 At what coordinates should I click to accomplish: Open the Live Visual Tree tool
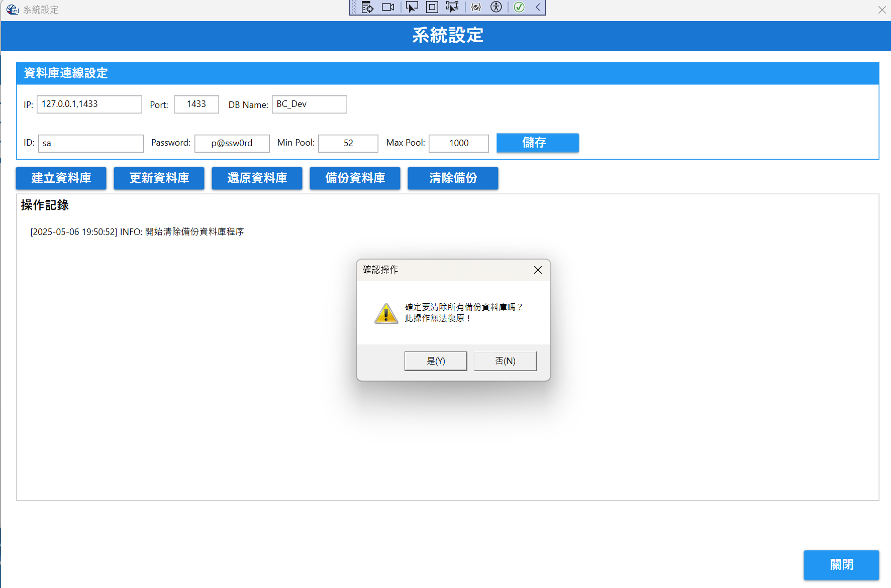tap(367, 7)
